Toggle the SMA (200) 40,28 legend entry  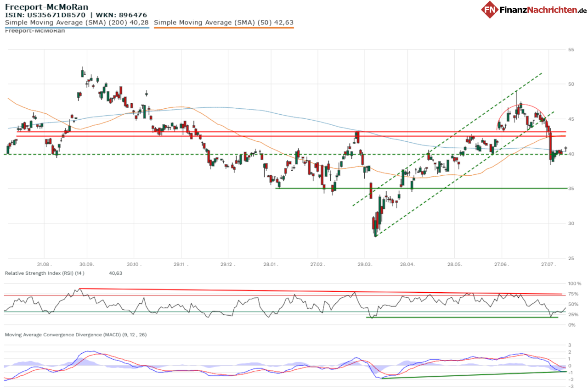tap(77, 22)
